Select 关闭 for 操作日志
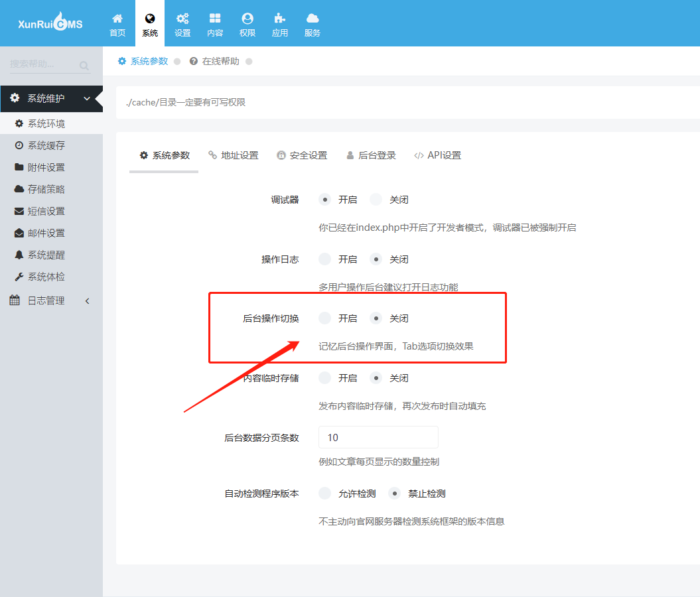The image size is (700, 597). coord(376,259)
